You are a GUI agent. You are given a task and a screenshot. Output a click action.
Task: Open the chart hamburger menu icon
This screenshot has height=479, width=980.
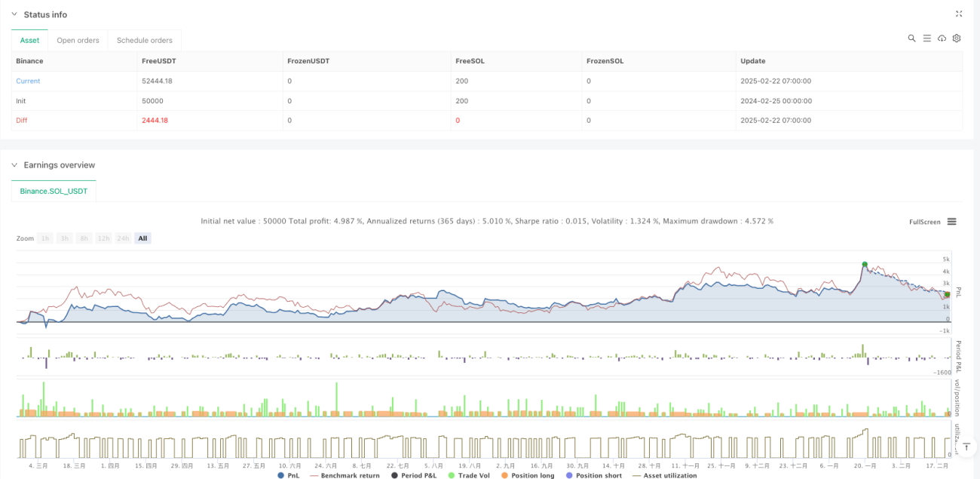952,222
